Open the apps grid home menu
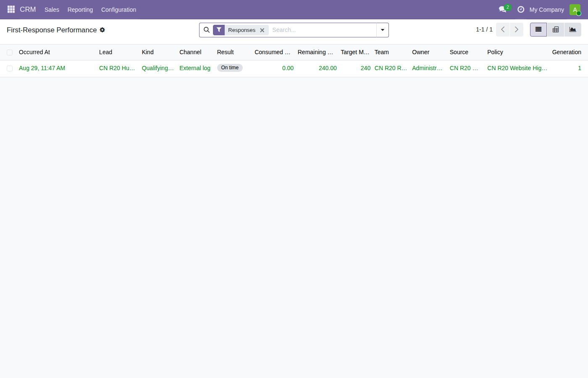The width and height of the screenshot is (588, 378). coord(11,9)
